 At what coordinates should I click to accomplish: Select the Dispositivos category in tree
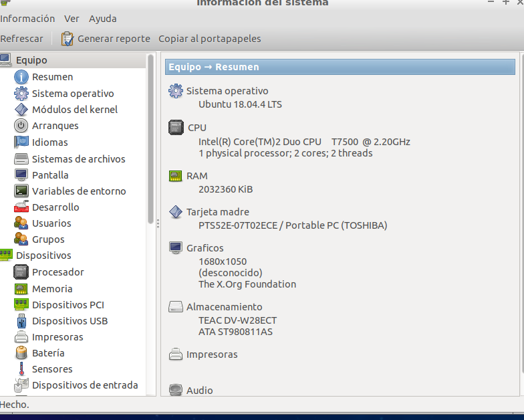43,255
